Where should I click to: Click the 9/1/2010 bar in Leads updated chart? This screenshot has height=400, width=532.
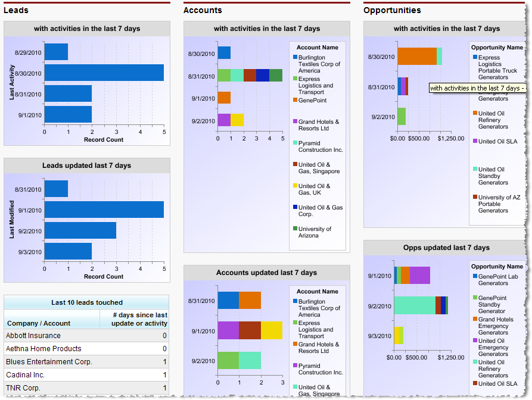[104, 210]
